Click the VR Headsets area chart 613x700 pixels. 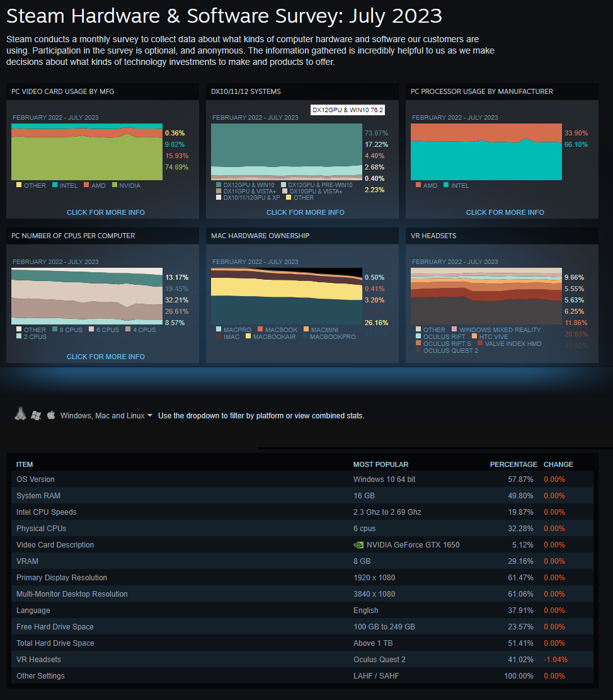point(486,296)
